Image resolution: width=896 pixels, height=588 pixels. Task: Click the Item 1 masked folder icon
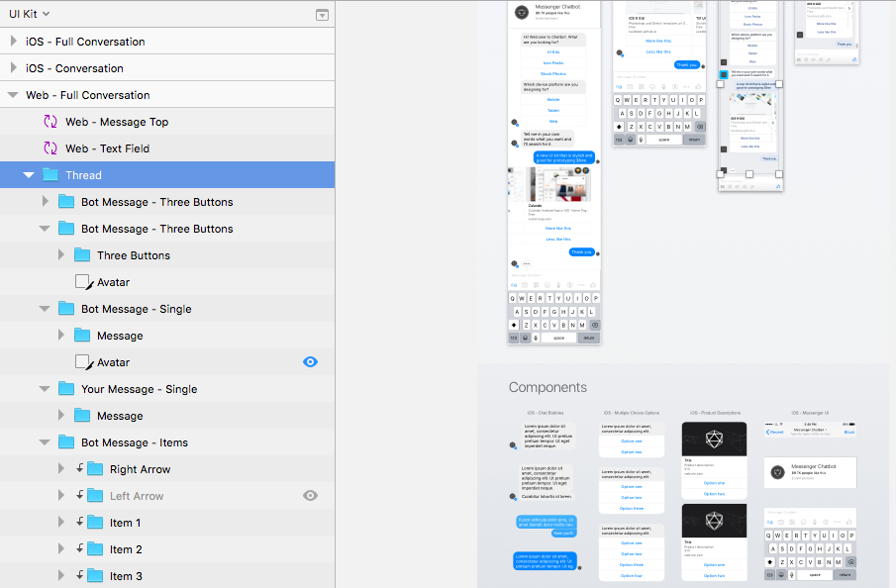click(95, 523)
